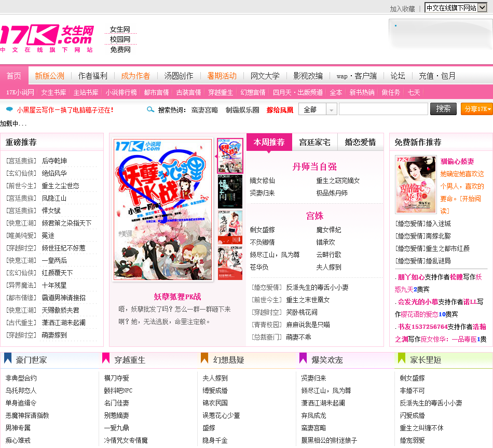Screen dimensions: 493x448
Task: Open 暑期活动 menu item
Action: tap(222, 76)
